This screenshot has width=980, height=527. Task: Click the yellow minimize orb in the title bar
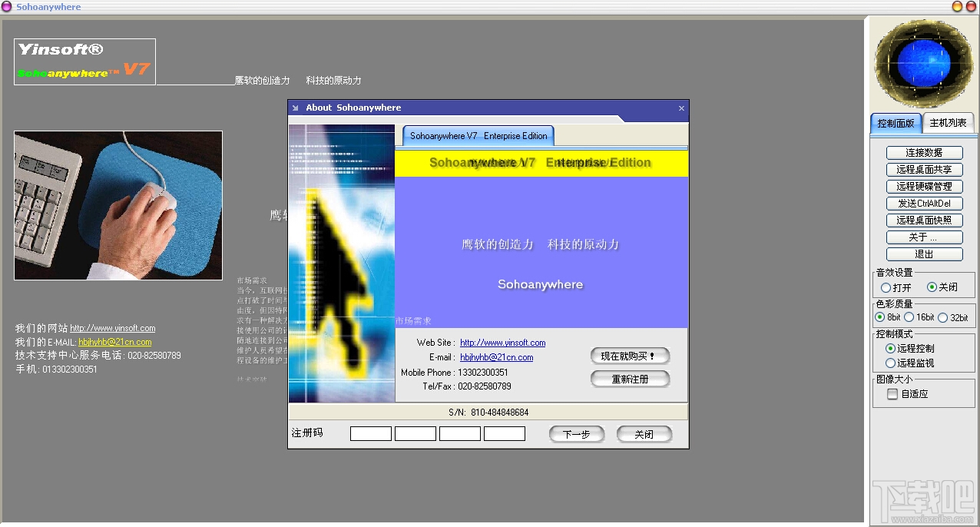[957, 7]
